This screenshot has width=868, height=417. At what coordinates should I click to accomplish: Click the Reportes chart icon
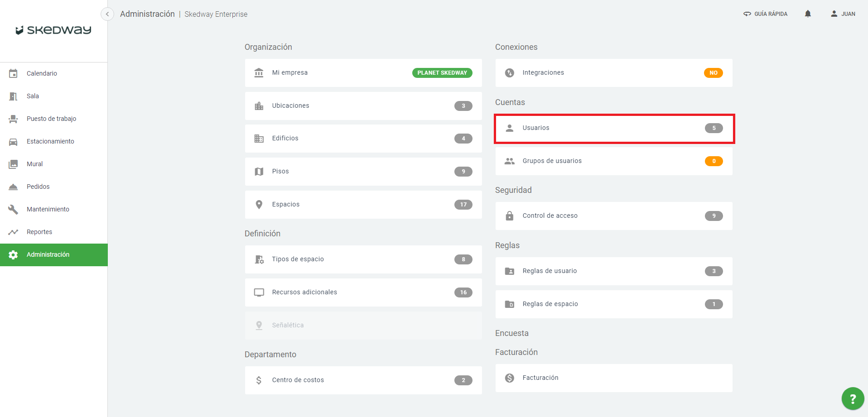13,232
